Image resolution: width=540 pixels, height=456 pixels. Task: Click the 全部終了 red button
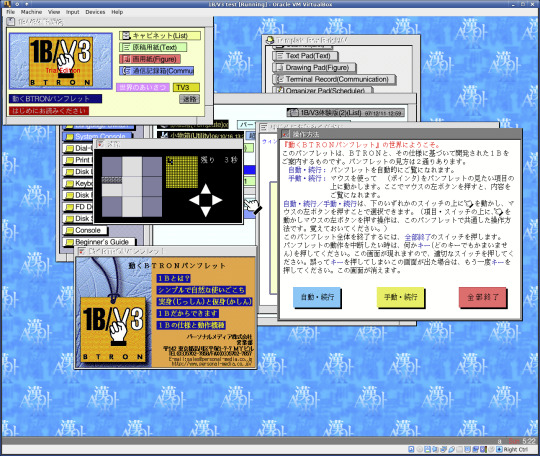click(x=482, y=297)
